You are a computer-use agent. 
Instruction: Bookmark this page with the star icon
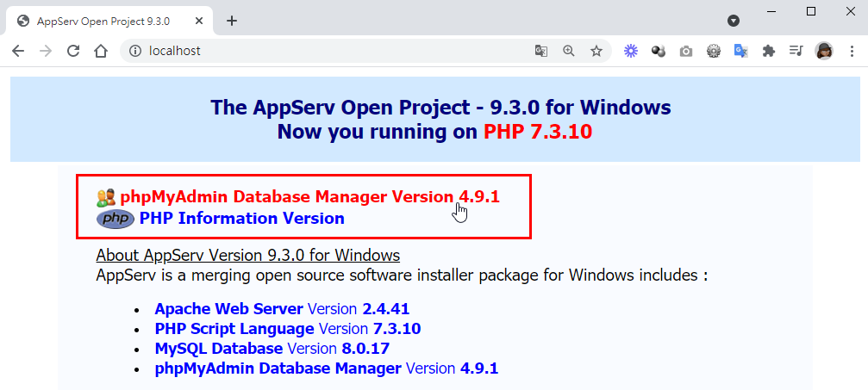pyautogui.click(x=596, y=51)
